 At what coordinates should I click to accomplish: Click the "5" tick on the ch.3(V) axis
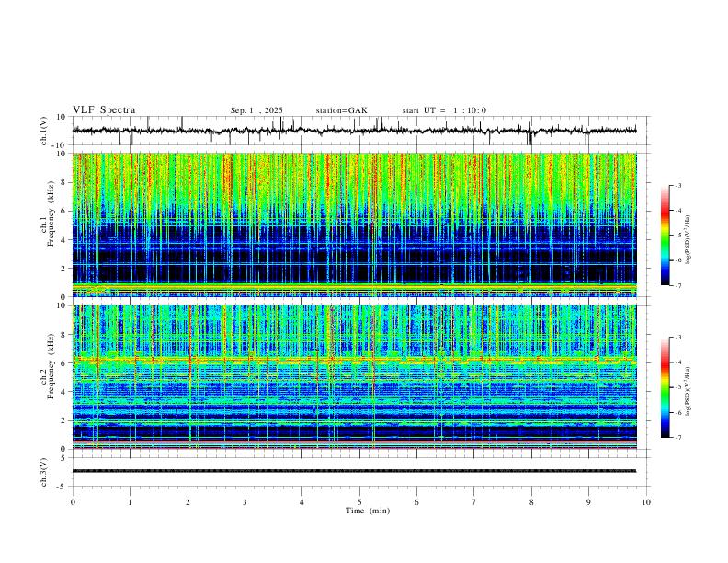(63, 457)
